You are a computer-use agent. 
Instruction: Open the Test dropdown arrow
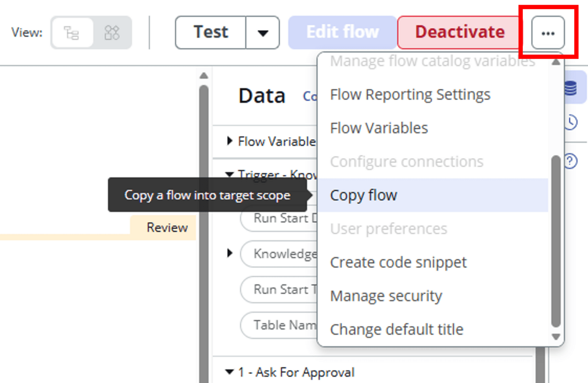coord(263,33)
